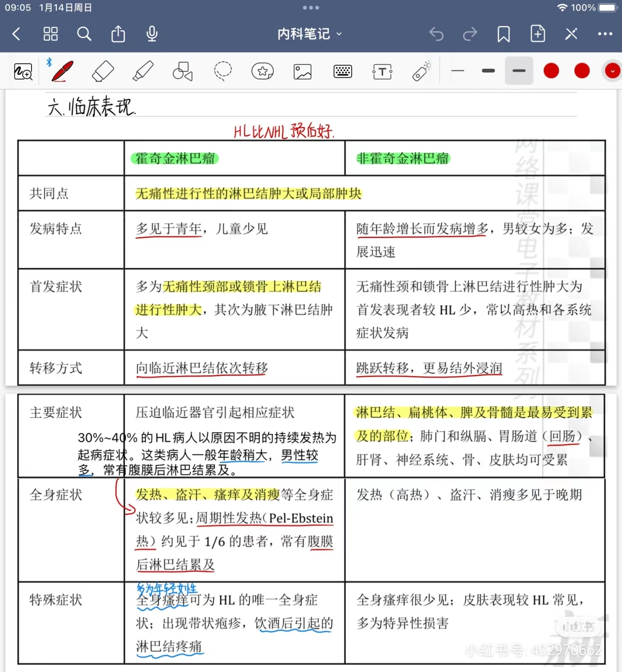Pick the first red color swatch

(x=551, y=71)
